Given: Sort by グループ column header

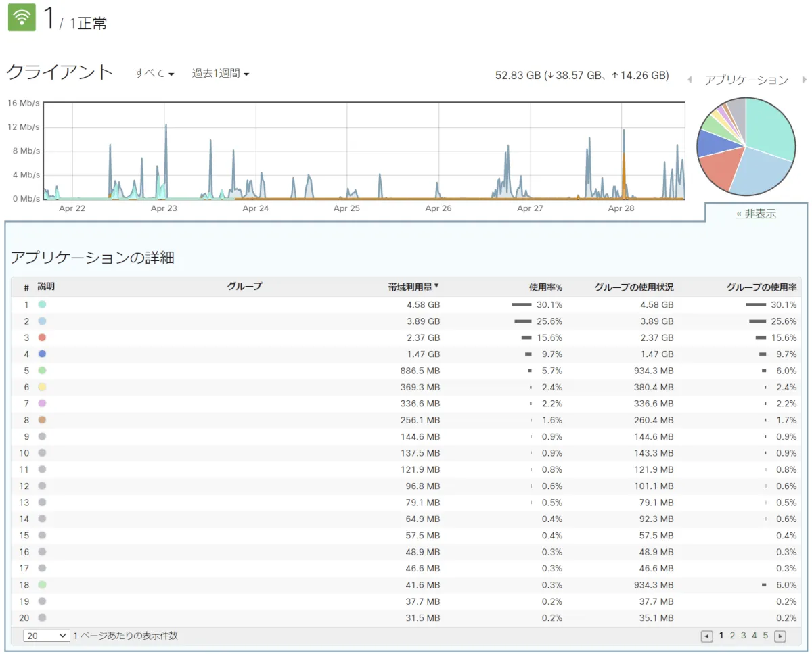Looking at the screenshot, I should click(x=244, y=287).
